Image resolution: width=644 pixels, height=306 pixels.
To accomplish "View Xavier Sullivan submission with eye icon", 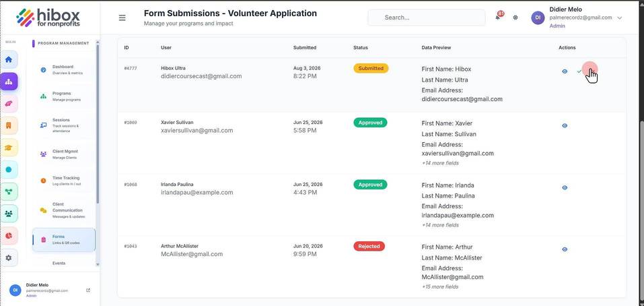I will click(565, 125).
